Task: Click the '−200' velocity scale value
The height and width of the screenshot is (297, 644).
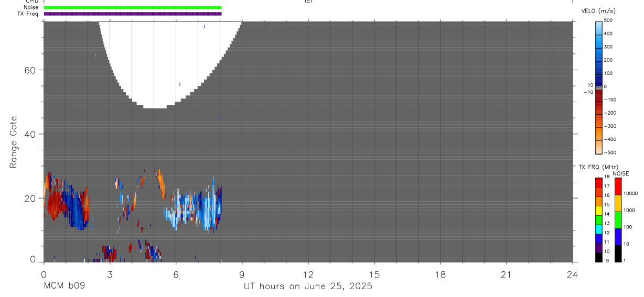Action: click(x=610, y=113)
